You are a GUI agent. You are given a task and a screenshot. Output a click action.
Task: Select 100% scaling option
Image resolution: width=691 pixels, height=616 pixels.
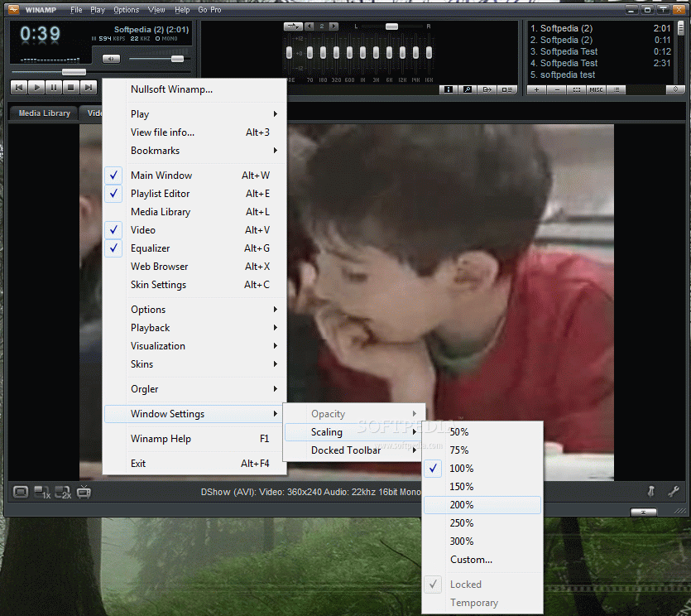click(482, 469)
